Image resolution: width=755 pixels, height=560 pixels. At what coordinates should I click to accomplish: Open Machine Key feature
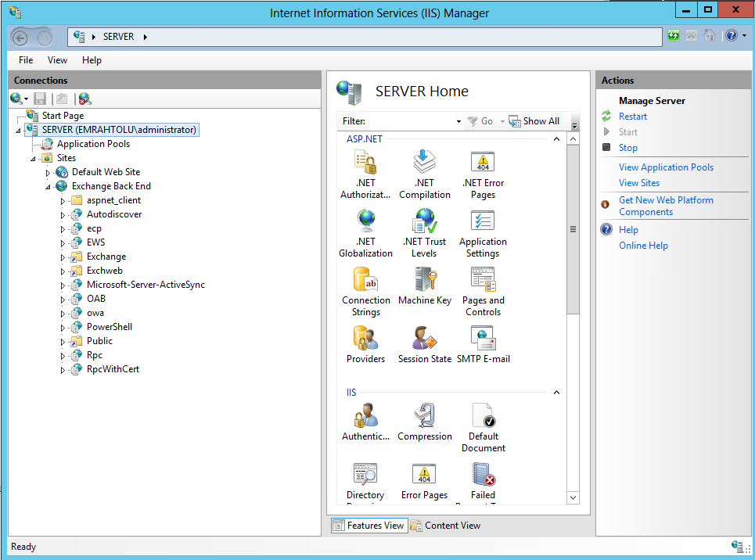click(424, 286)
